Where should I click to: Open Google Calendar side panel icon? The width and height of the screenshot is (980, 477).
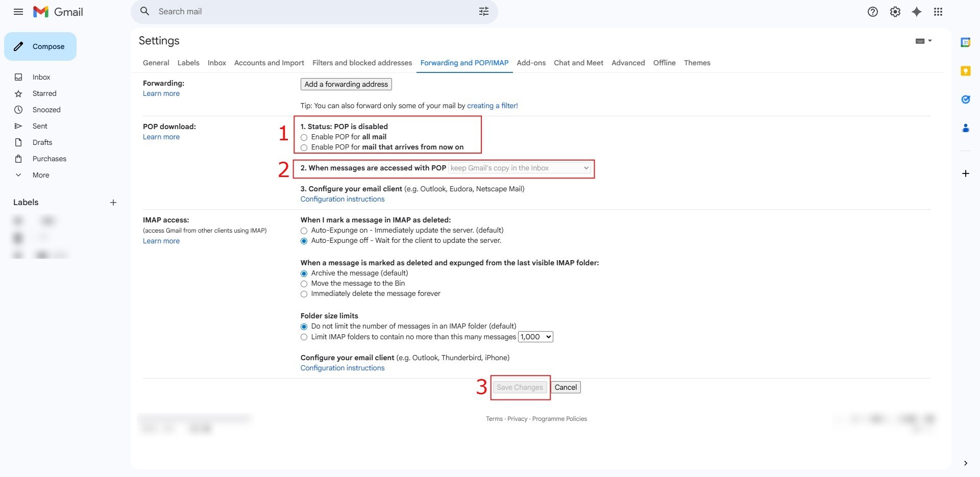pyautogui.click(x=965, y=42)
